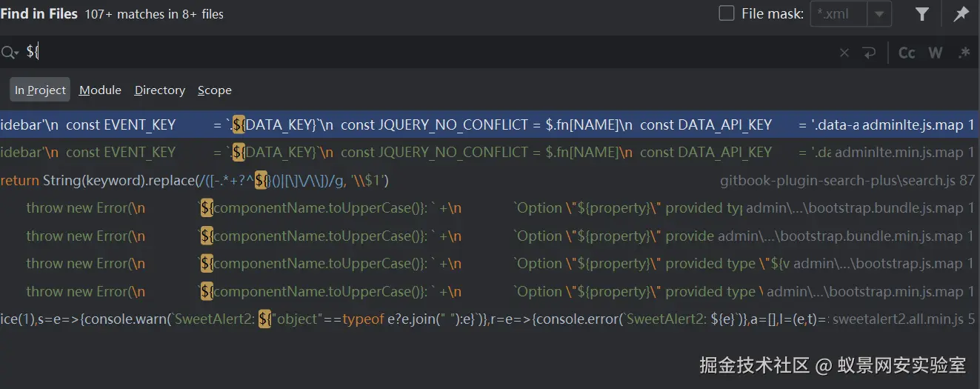The width and height of the screenshot is (980, 389).
Task: Toggle Words (W) whole-word option
Action: [936, 53]
